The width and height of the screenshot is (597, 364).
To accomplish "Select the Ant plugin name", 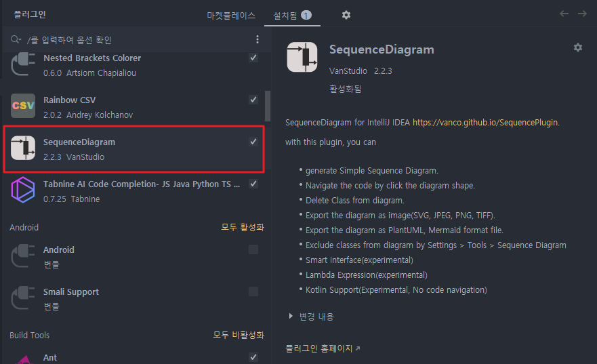I will 50,357.
